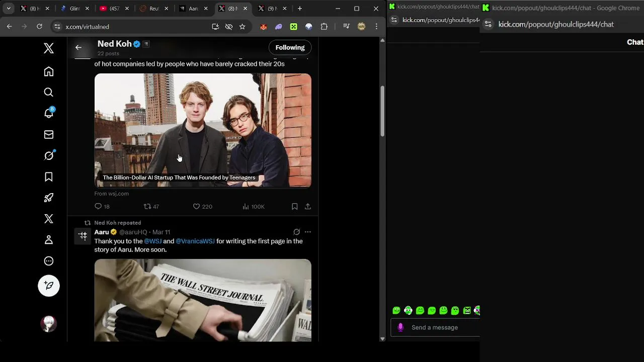Open Chrome Extensions puzzle menu
644x362 pixels.
click(x=324, y=27)
